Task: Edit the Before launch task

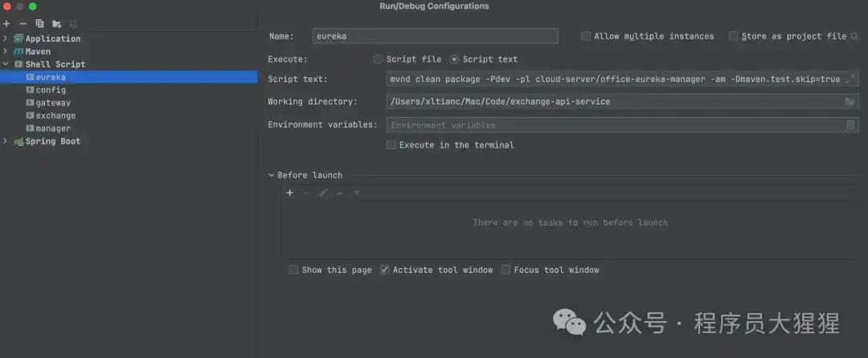Action: (323, 193)
